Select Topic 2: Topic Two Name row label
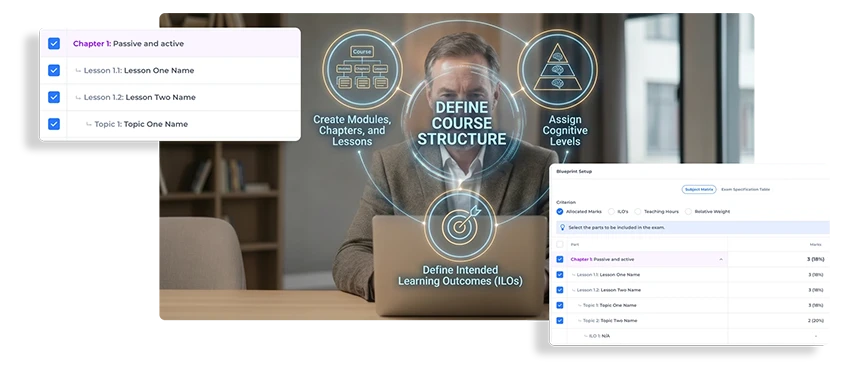 pos(610,321)
